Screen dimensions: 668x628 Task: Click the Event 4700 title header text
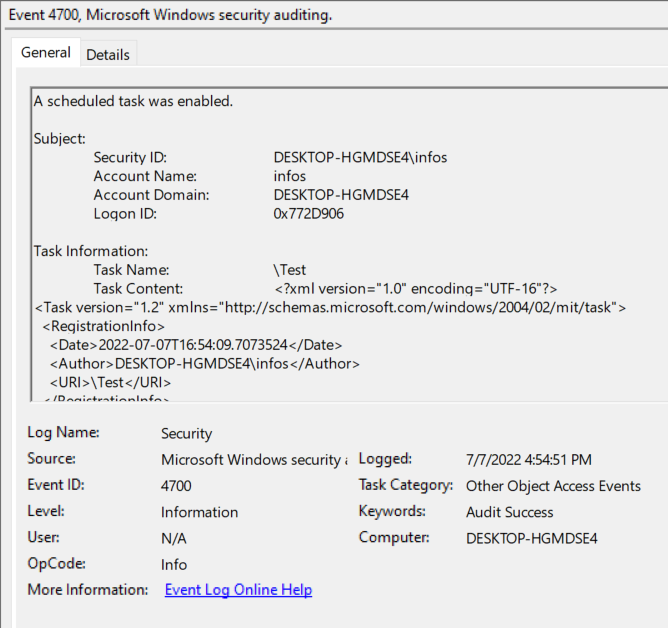point(170,15)
